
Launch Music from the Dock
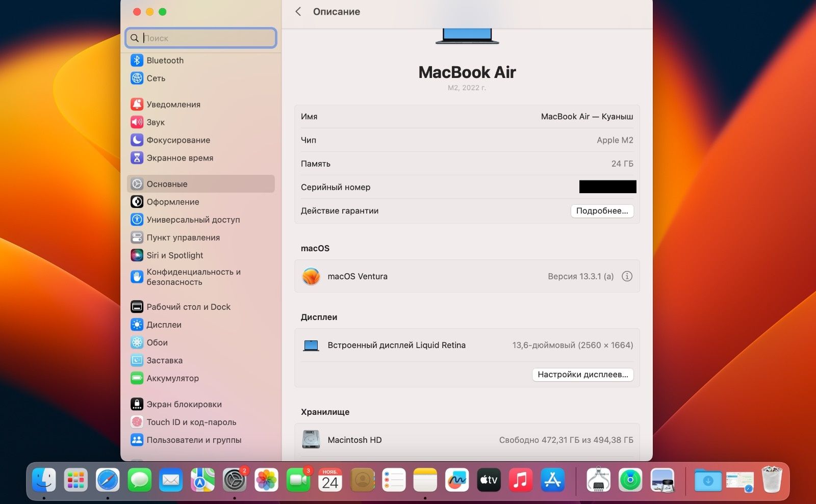pos(521,480)
